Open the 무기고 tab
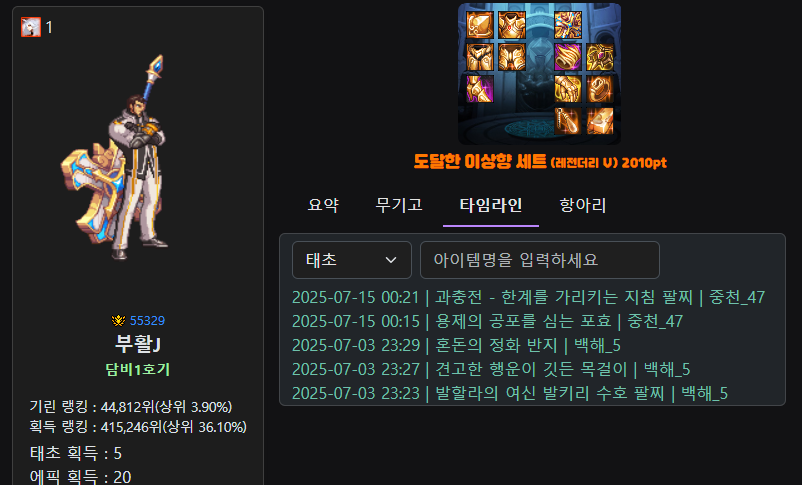This screenshot has width=802, height=485. click(x=399, y=205)
